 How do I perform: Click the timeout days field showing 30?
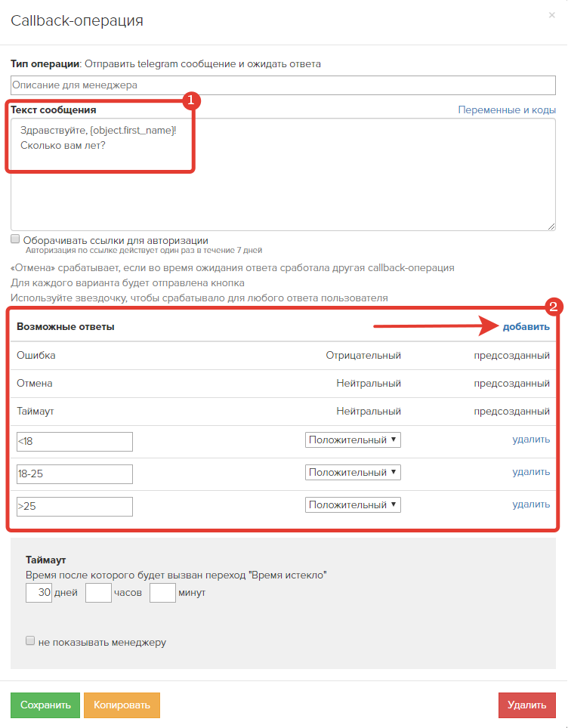[x=39, y=593]
